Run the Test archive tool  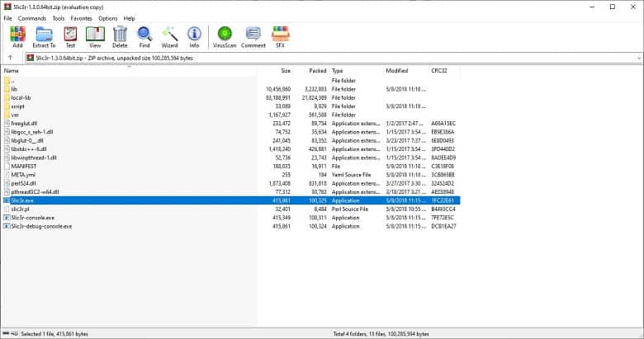click(71, 37)
